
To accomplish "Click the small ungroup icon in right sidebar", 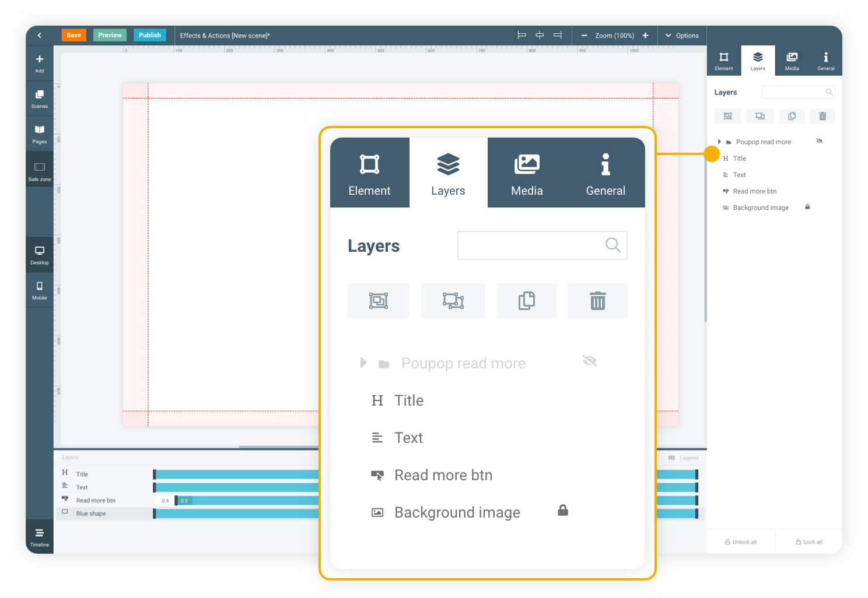I will coord(760,116).
